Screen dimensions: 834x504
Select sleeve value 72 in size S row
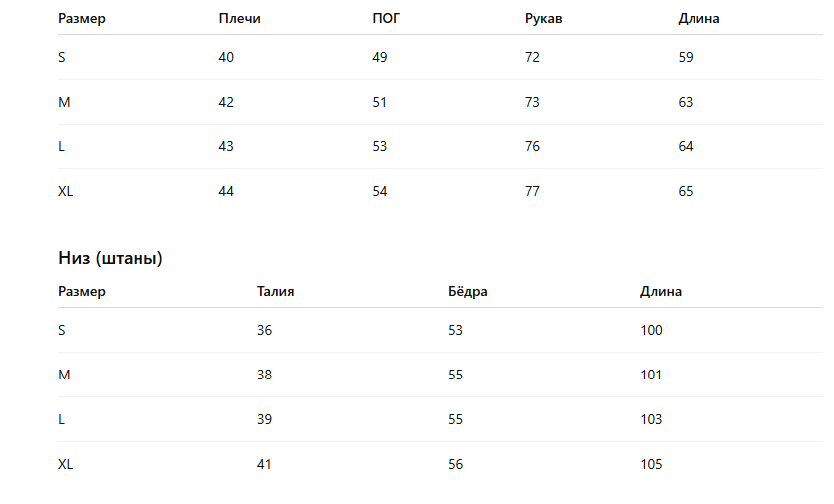(532, 57)
